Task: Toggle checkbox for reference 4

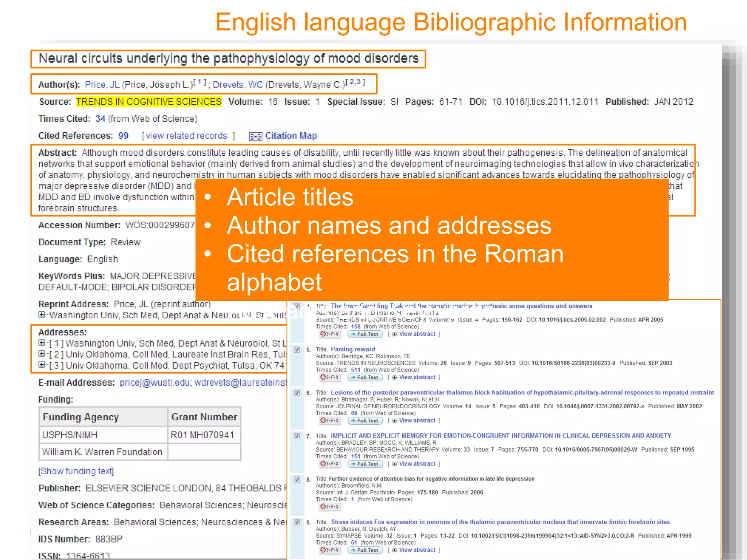Action: tap(297, 306)
